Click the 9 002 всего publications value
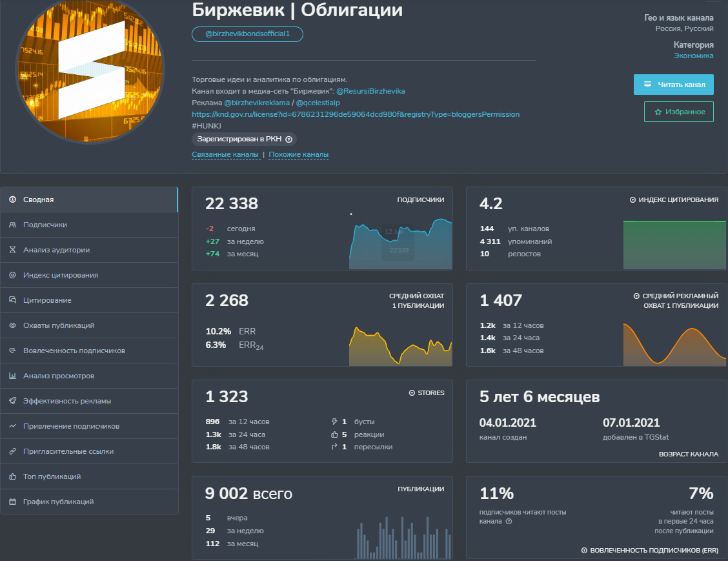The height and width of the screenshot is (561, 728). tap(248, 493)
